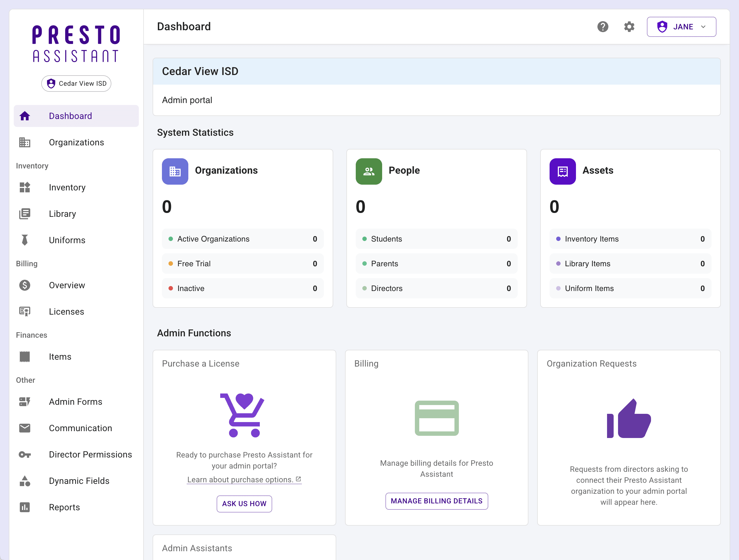Click the Billing Overview dollar icon
This screenshot has width=739, height=560.
[25, 285]
